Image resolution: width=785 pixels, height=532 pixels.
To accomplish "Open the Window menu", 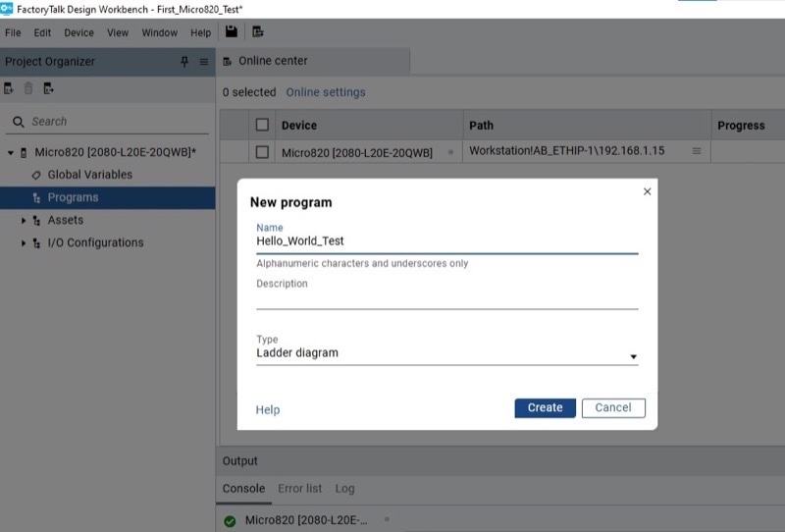I will tap(160, 32).
